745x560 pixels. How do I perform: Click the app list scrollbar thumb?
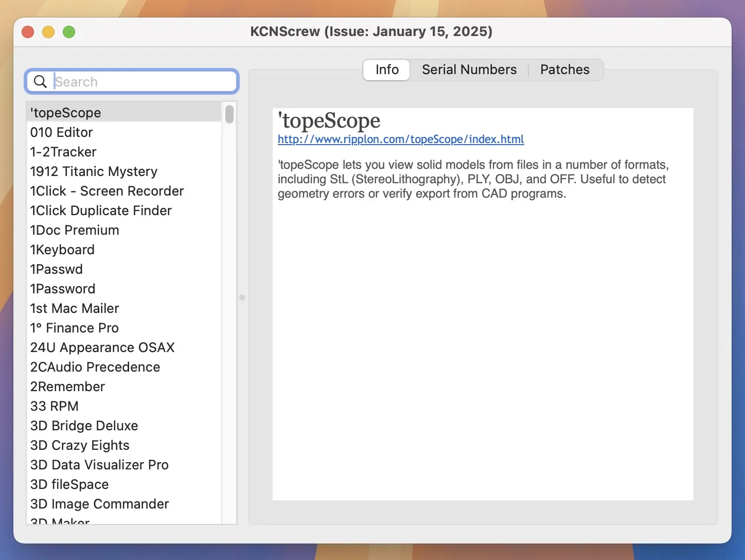pos(229,114)
